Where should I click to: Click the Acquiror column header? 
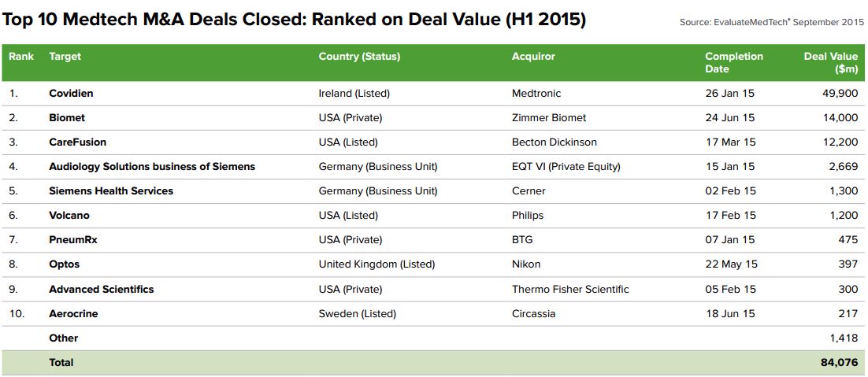click(x=533, y=57)
